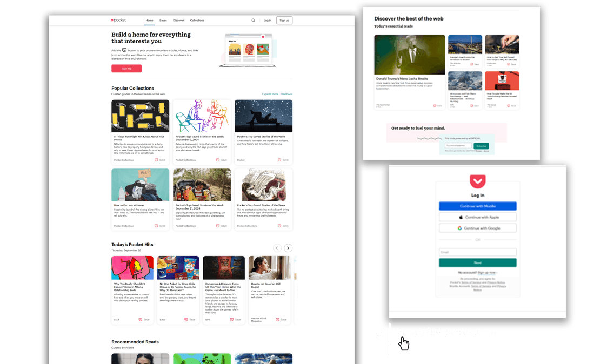Go to the Collections tab
This screenshot has height=364, width=607.
[197, 21]
